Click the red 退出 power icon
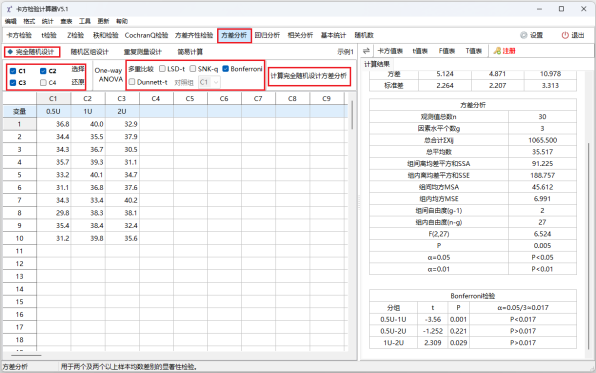The width and height of the screenshot is (596, 373). coord(565,35)
